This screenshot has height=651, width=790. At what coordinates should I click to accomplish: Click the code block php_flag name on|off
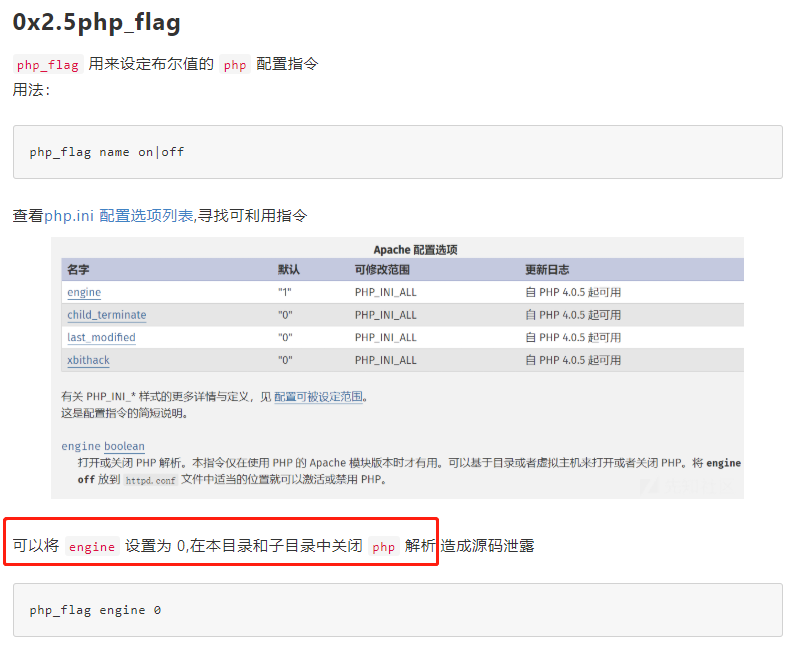398,152
